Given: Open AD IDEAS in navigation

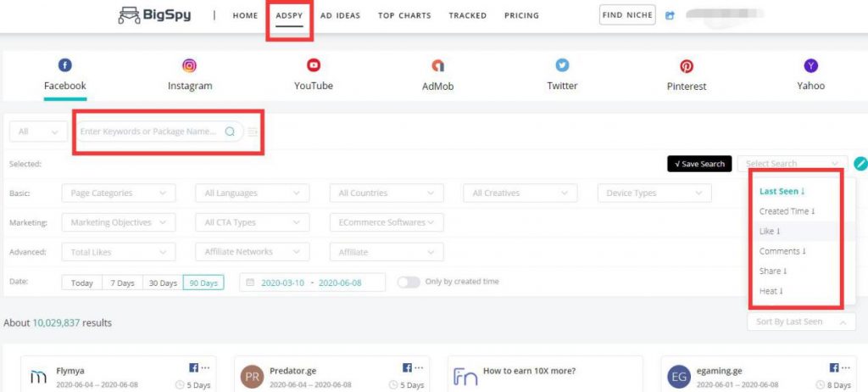Looking at the screenshot, I should click(341, 15).
